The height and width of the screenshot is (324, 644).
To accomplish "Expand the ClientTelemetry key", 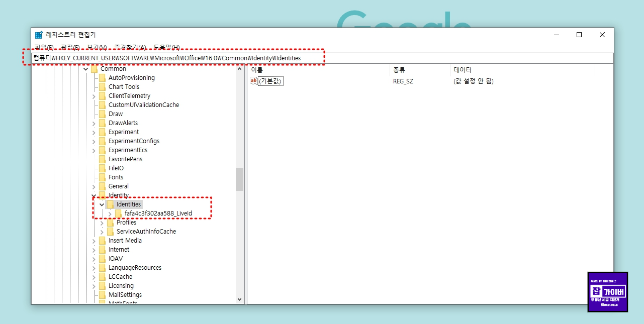I will (94, 96).
